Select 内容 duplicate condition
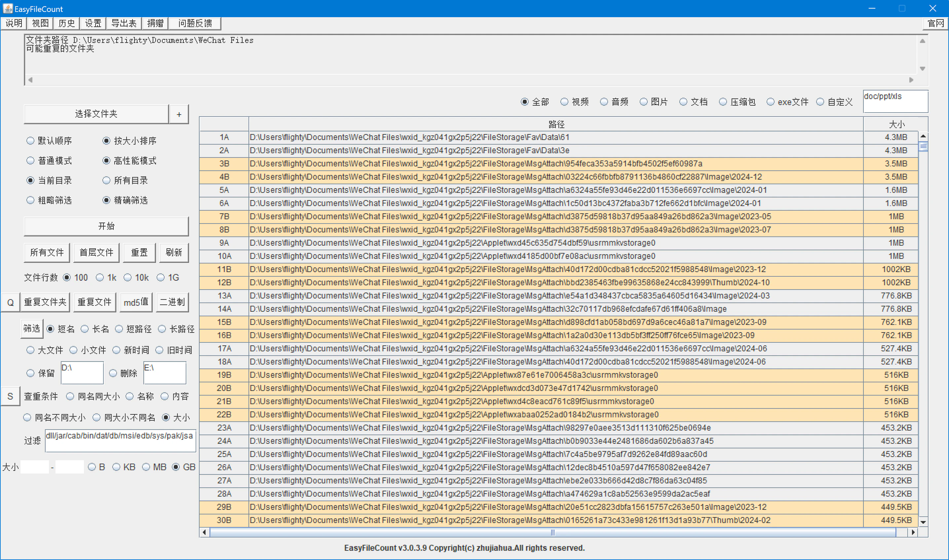This screenshot has height=560, width=949. [175, 396]
